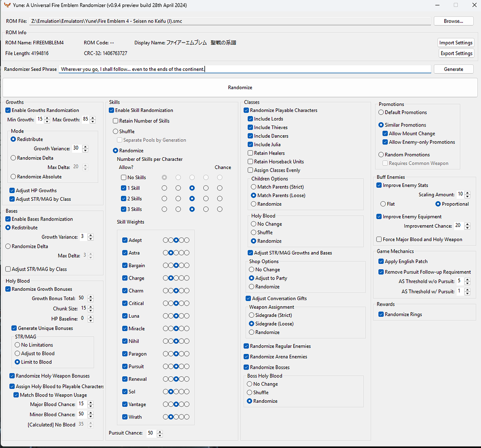Screen dimensions: 481x448
Task: Increase Max Growth using its up arrow
Action: pos(93,117)
